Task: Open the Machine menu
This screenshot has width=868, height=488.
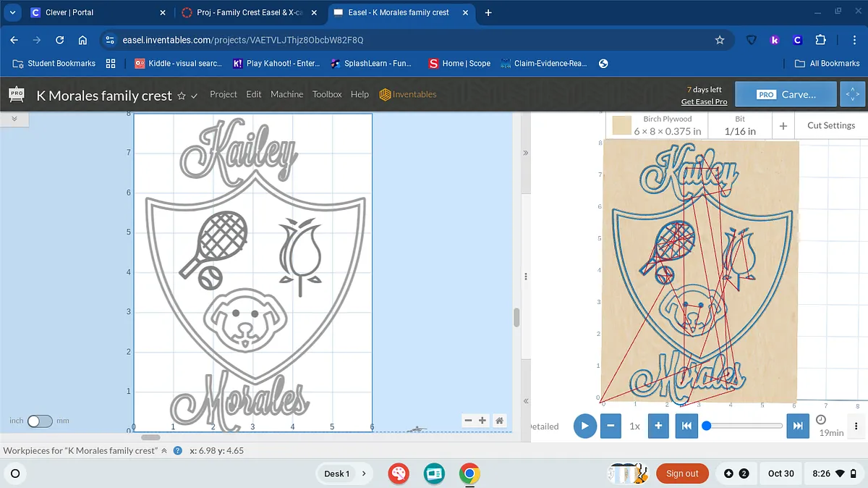Action: click(286, 94)
